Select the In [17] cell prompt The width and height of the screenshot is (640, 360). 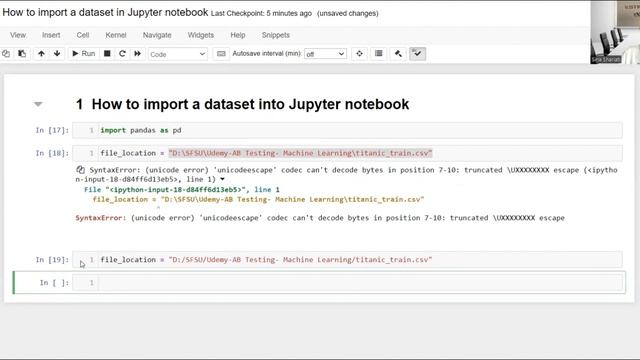(52, 130)
